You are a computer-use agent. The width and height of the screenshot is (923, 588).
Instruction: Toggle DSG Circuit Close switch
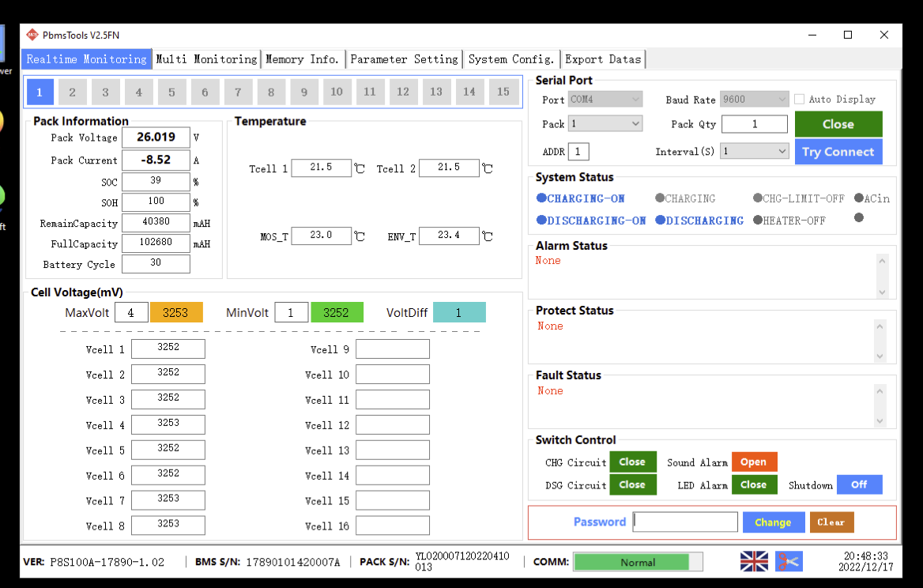[x=633, y=484]
